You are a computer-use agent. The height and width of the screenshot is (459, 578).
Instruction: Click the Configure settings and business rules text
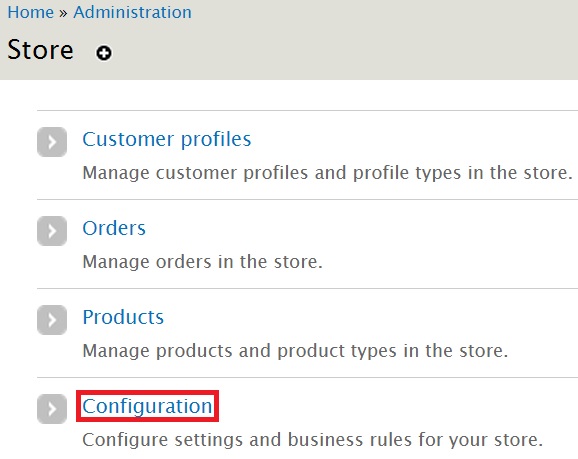point(313,439)
